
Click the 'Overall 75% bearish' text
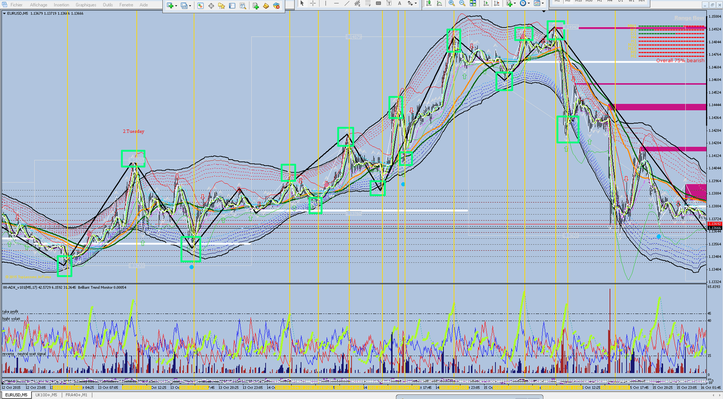(x=680, y=60)
